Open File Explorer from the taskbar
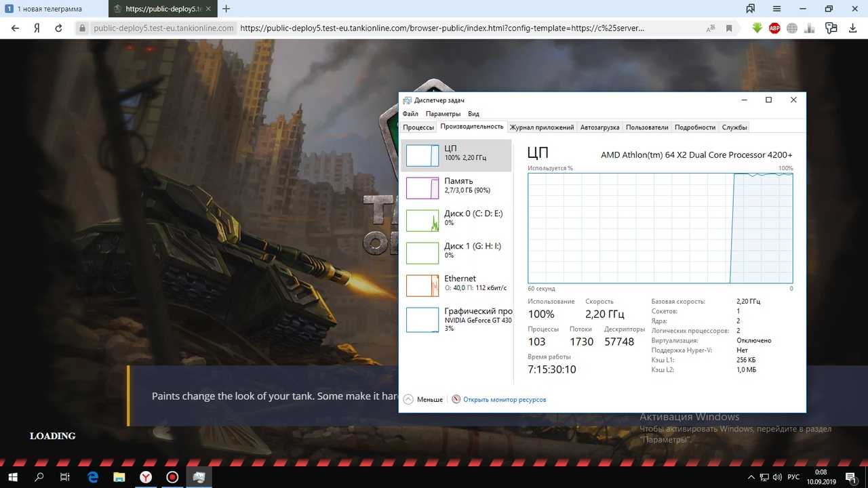 (x=119, y=477)
